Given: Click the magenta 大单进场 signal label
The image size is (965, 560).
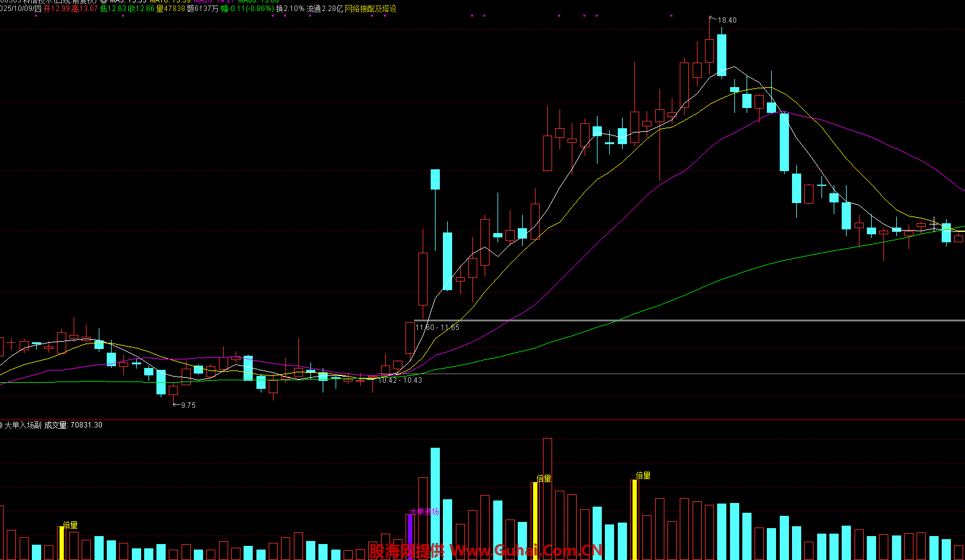Looking at the screenshot, I should point(424,512).
